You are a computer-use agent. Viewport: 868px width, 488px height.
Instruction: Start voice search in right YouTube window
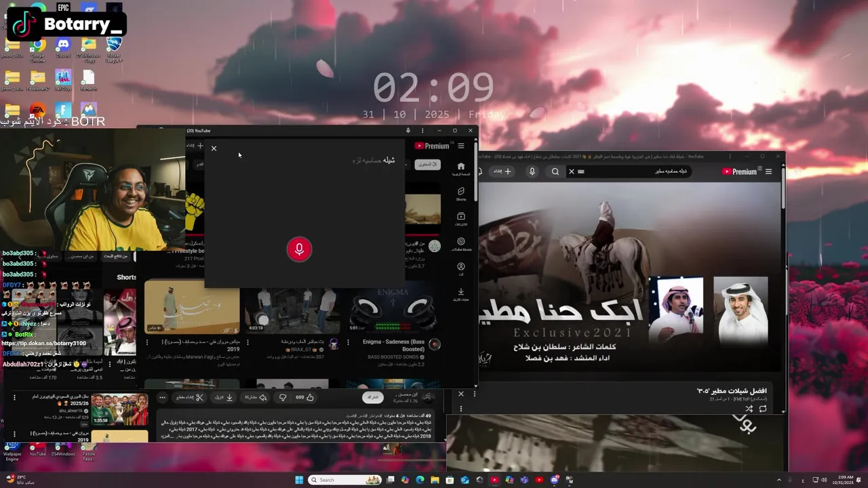[532, 171]
